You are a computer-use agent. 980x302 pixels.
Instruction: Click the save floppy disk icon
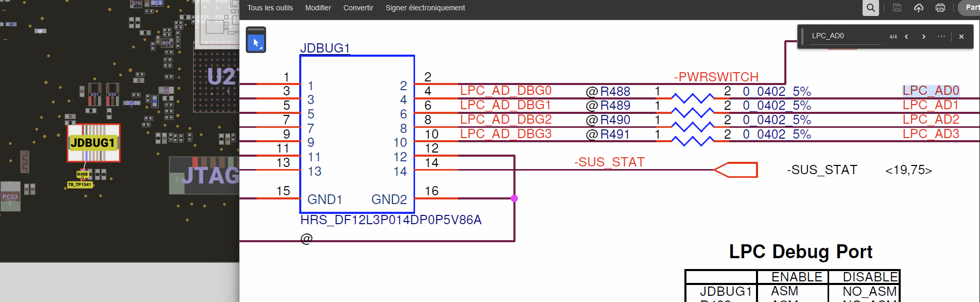tap(897, 8)
